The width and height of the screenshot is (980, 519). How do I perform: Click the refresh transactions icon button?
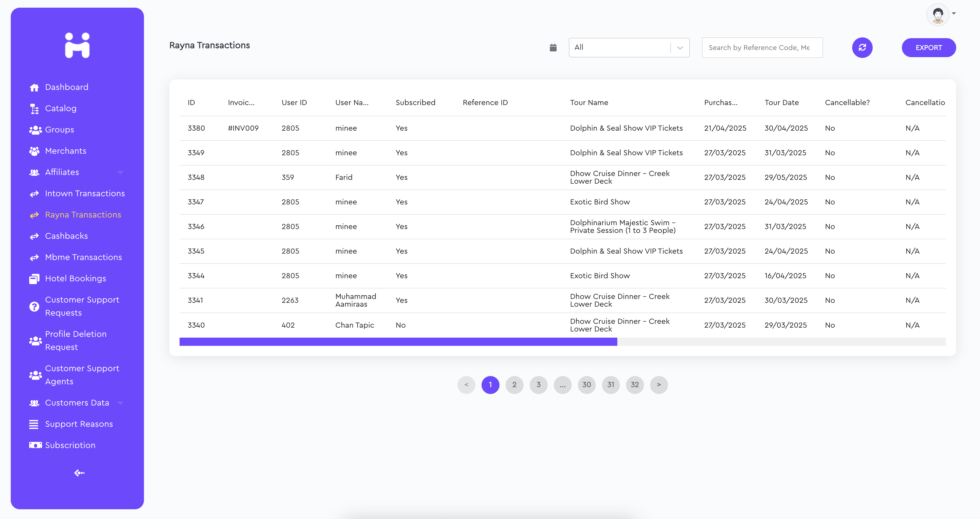(x=862, y=48)
